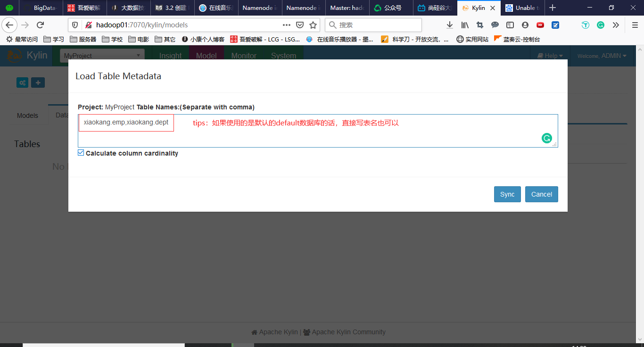Click the Save to Pocket icon
The width and height of the screenshot is (644, 347).
tap(300, 25)
